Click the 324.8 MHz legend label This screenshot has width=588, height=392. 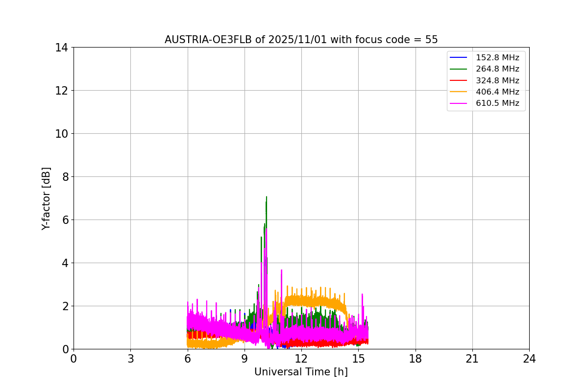point(497,80)
